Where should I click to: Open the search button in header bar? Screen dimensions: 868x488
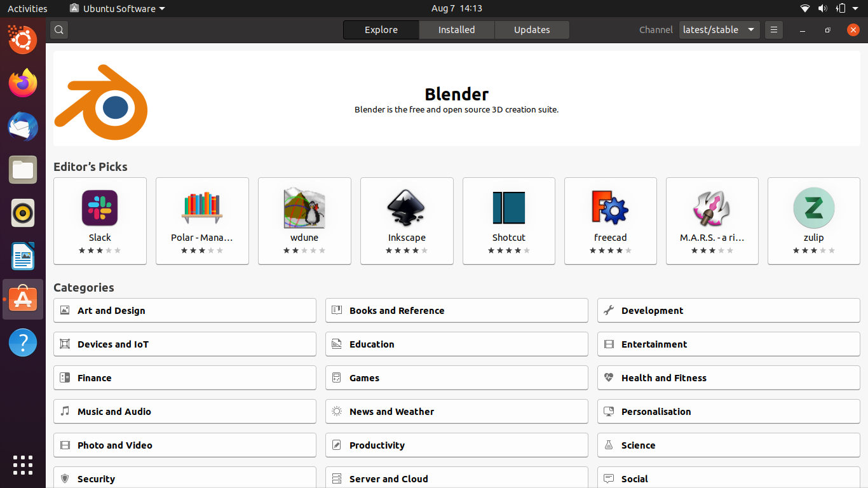pos(59,30)
